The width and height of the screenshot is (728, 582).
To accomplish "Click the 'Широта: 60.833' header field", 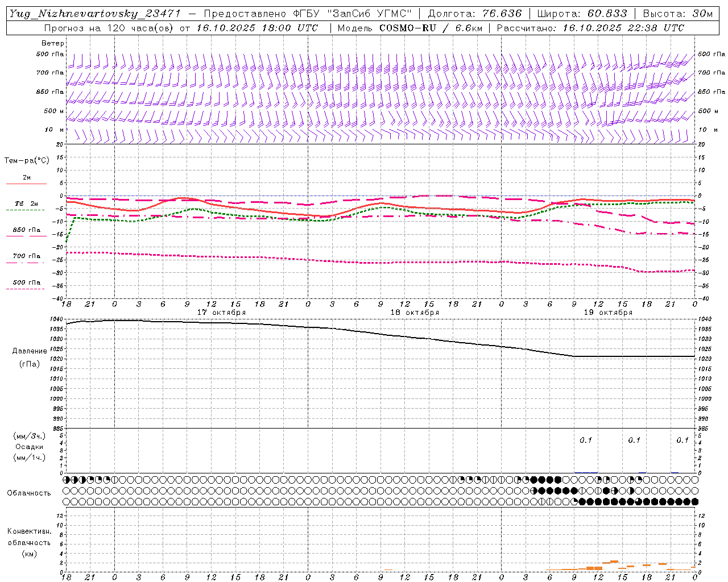I will click(582, 14).
